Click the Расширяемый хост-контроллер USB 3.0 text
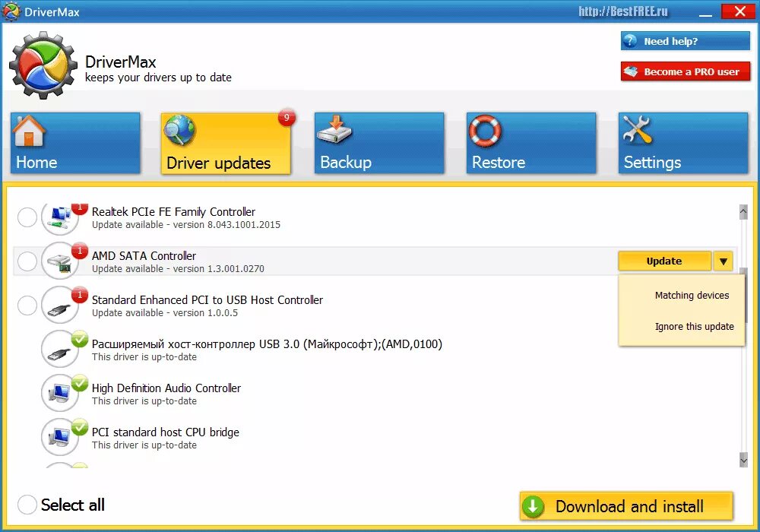Viewport: 760px width, 532px height. (267, 344)
